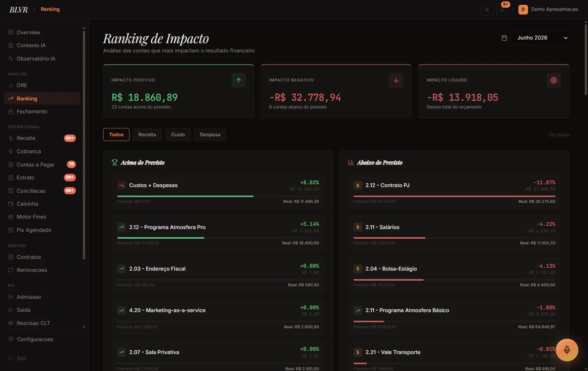The width and height of the screenshot is (588, 371).
Task: Click the Caixinha wallet icon
Action: point(11,204)
